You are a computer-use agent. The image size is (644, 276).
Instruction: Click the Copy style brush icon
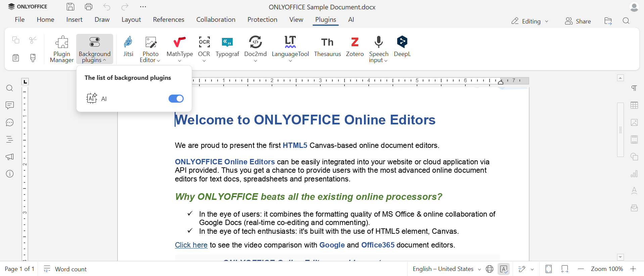(33, 58)
